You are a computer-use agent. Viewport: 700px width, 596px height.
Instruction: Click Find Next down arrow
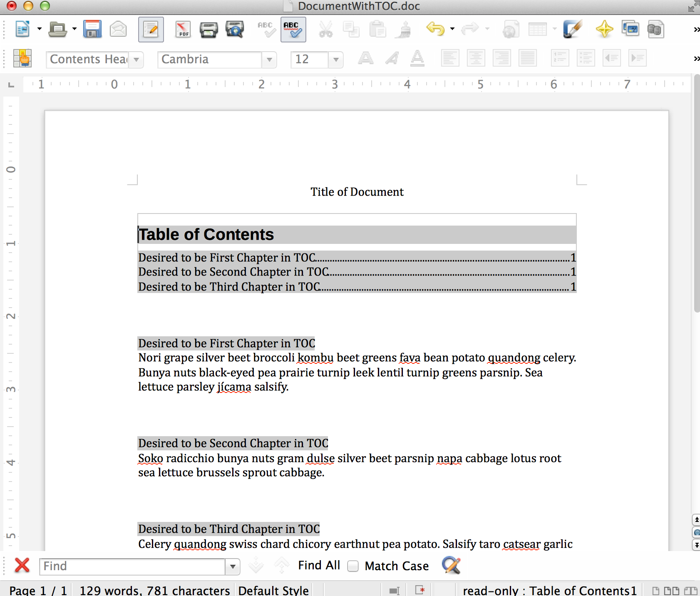[x=256, y=566]
